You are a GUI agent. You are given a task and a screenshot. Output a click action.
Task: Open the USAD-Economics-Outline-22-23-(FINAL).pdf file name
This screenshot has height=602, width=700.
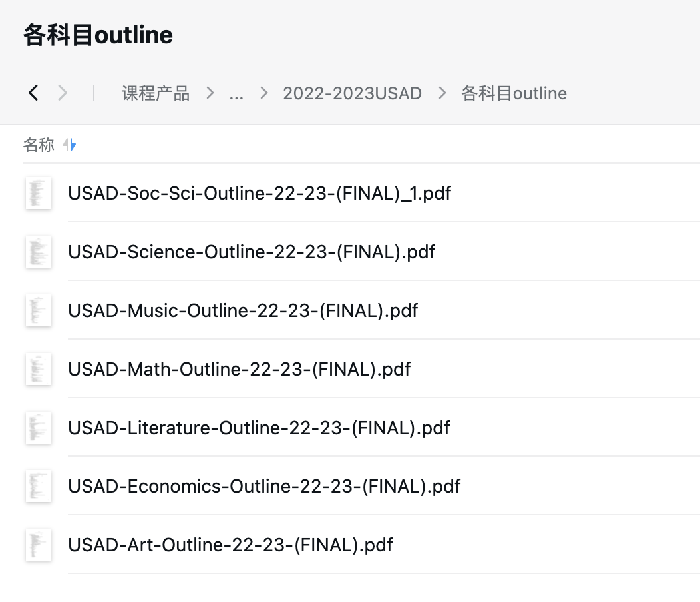point(264,486)
